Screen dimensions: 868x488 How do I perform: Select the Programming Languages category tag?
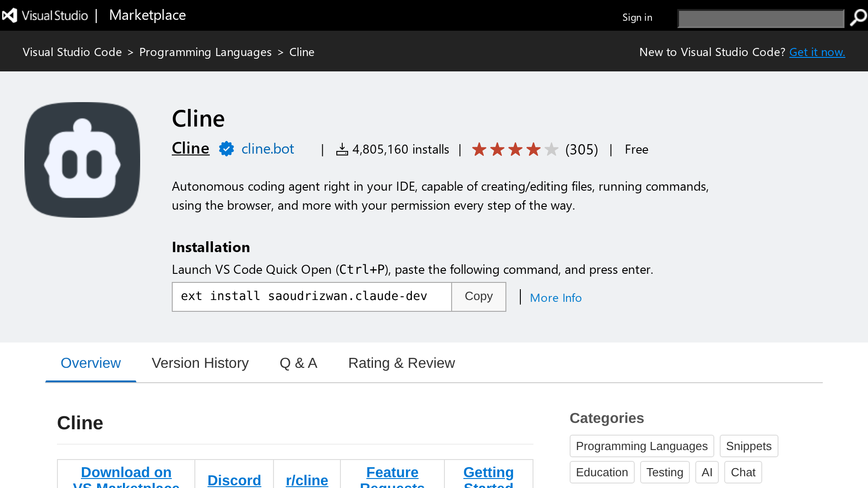pos(642,446)
